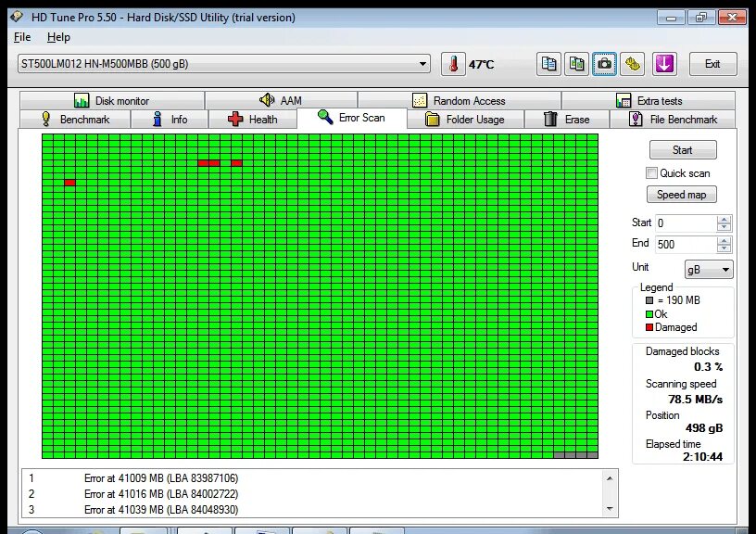756x534 pixels.
Task: Click the magenta download update icon
Action: [x=665, y=63]
